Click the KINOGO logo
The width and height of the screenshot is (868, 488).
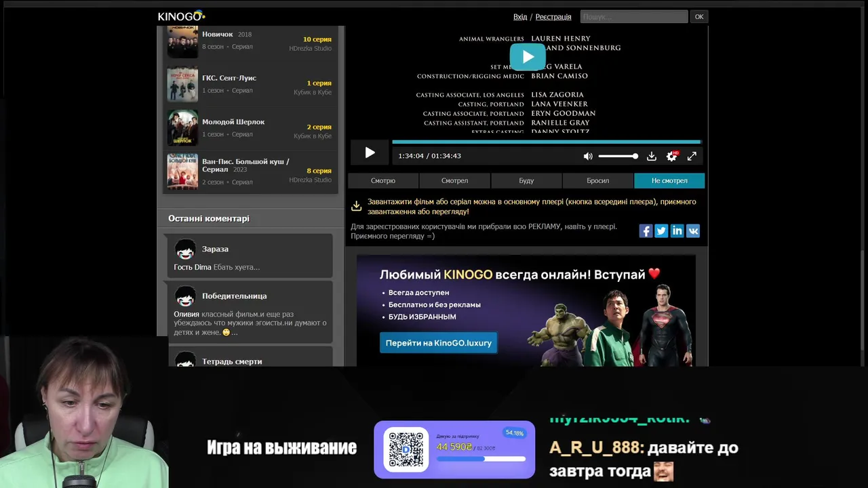(181, 16)
